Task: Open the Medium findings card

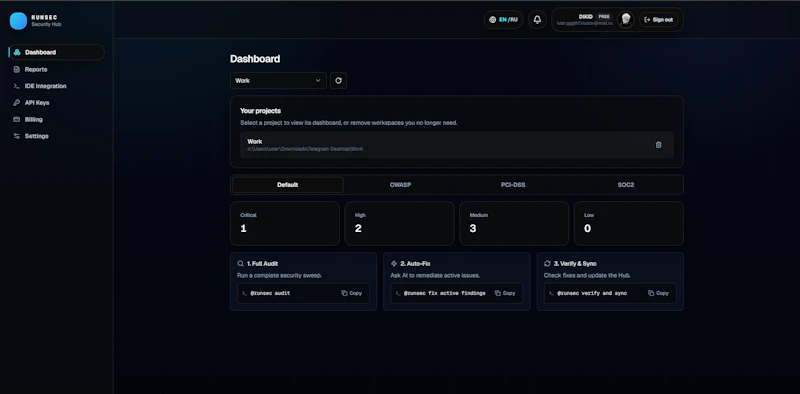Action: pos(514,224)
